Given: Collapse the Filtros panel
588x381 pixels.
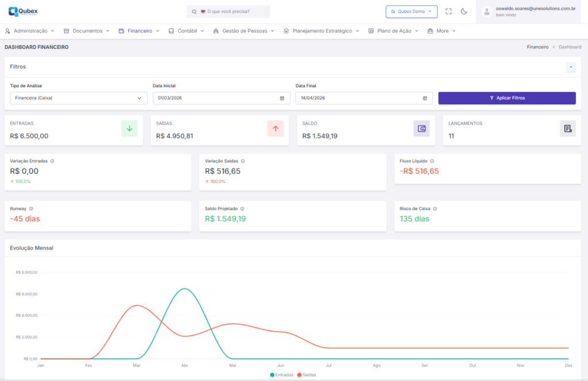Looking at the screenshot, I should click(570, 67).
